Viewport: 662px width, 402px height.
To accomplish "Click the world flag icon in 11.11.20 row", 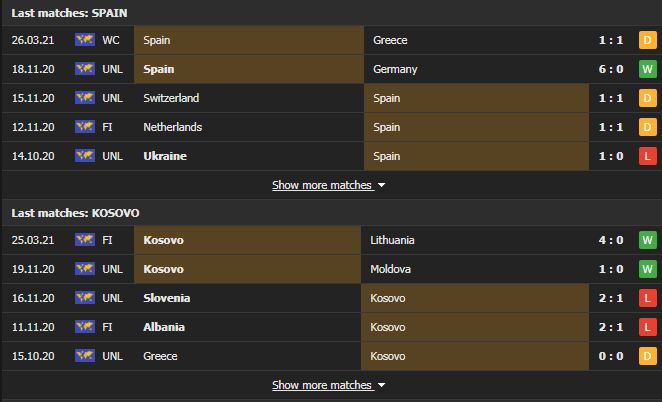I will (x=85, y=327).
